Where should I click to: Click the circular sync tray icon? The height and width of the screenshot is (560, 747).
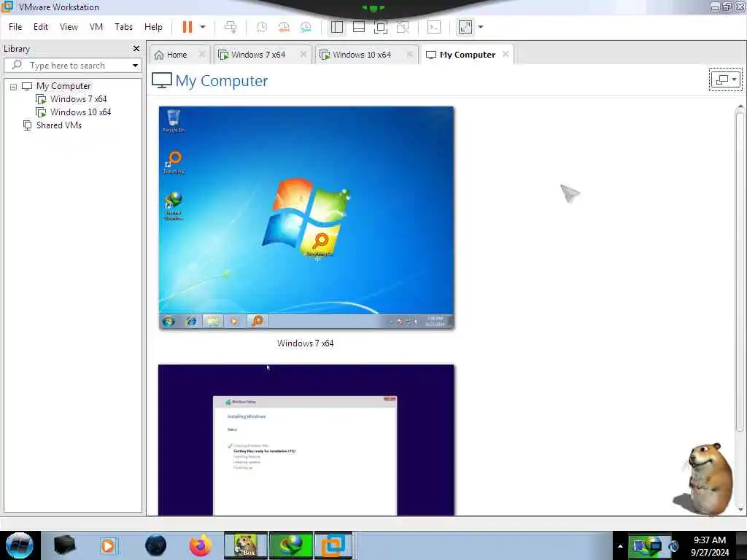[x=673, y=546]
